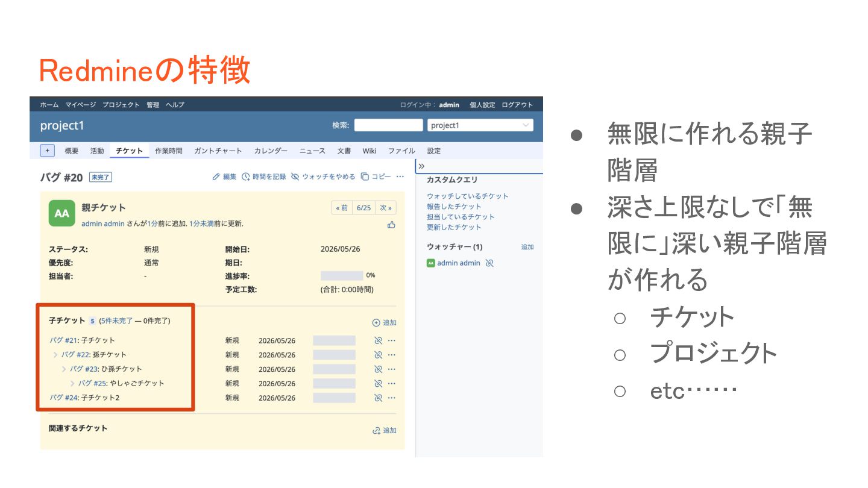The image size is (868, 488).
Task: Open the ファイル tab
Action: tap(401, 151)
